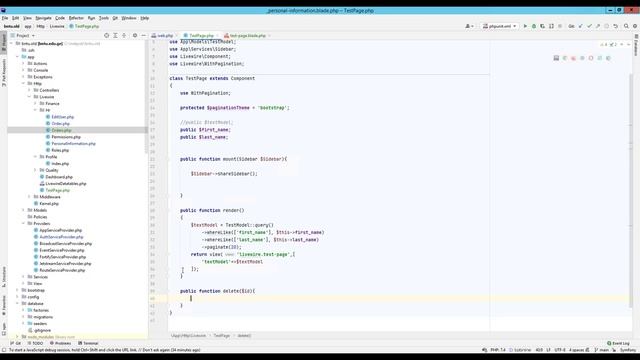640x360 pixels.
Task: Toggle tool window quick-access icon bottom-left
Action: [x=4, y=350]
